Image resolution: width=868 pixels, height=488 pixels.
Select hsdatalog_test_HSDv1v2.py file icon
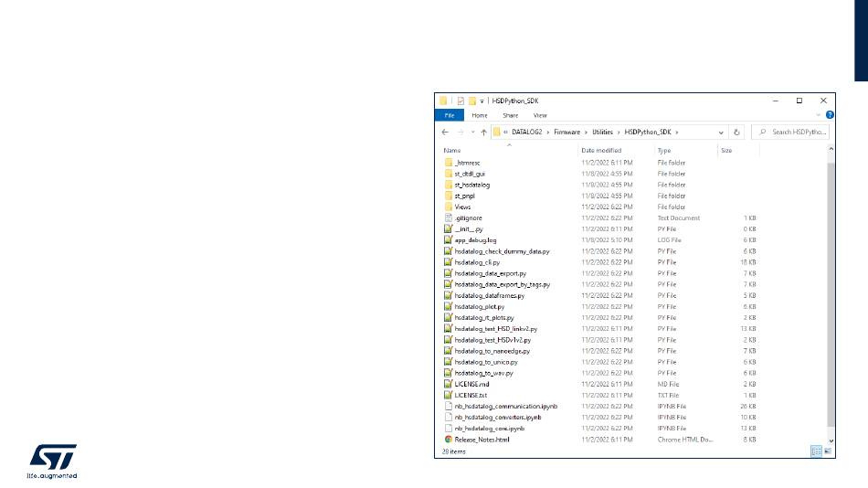coord(449,340)
